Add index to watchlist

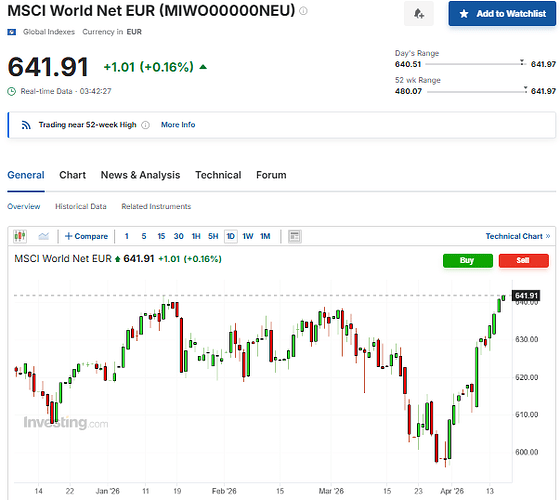pyautogui.click(x=502, y=14)
